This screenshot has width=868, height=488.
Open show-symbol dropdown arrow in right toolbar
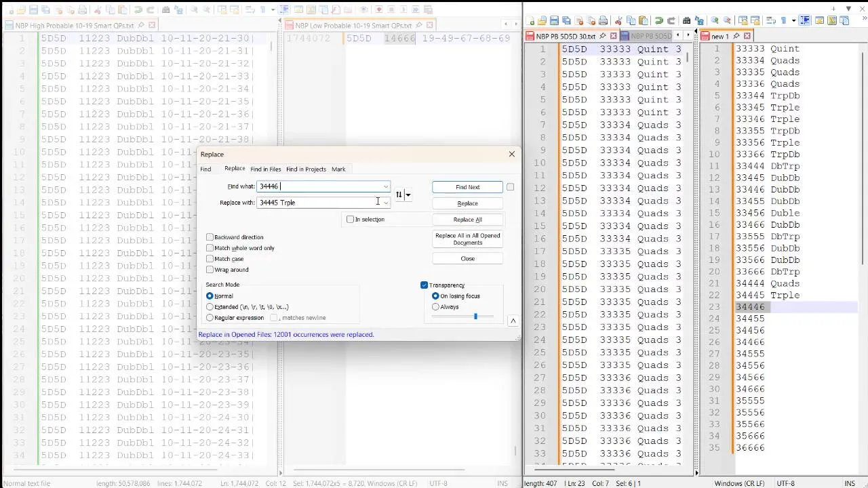(x=794, y=20)
